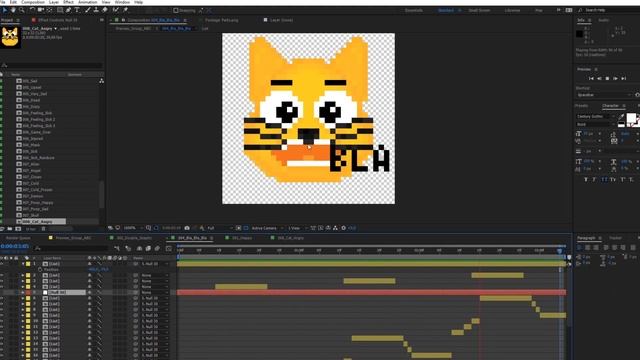This screenshot has height=360, width=640.
Task: Select the Clone Stamp tool
Action: [x=96, y=10]
